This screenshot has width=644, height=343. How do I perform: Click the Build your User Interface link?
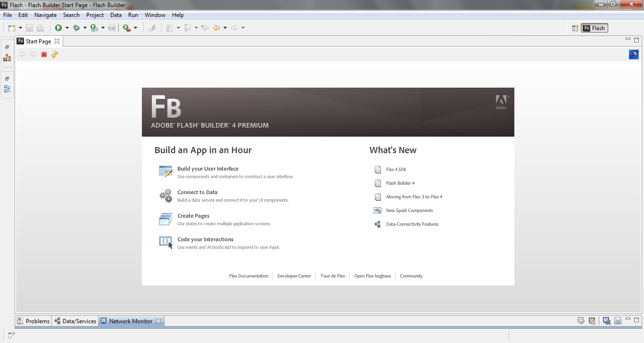(208, 169)
